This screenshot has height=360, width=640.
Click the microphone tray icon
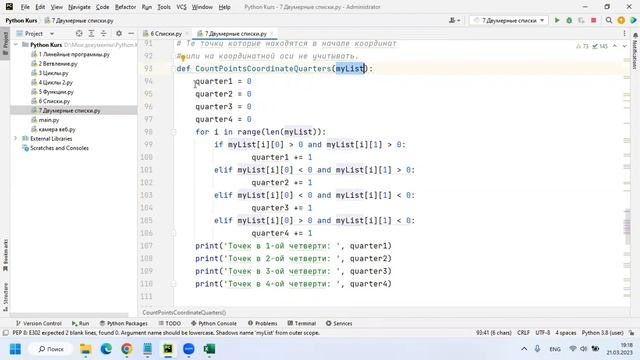click(537, 349)
